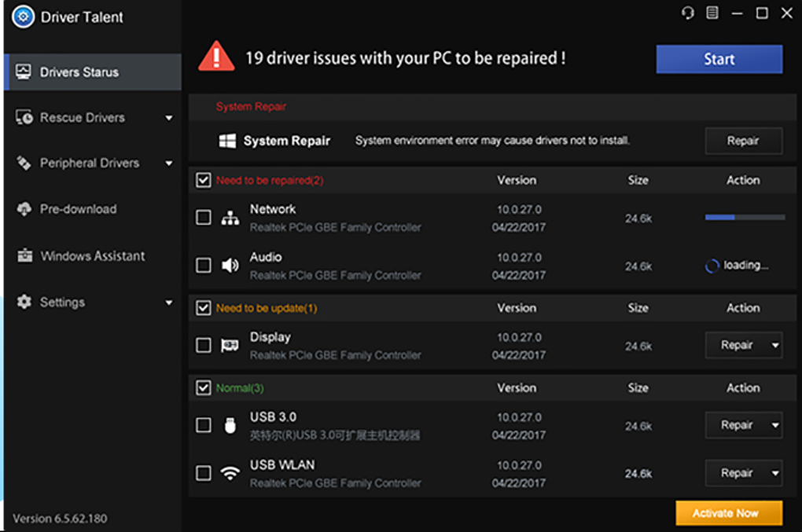Click the headset support icon
This screenshot has height=532, width=802.
click(x=688, y=13)
